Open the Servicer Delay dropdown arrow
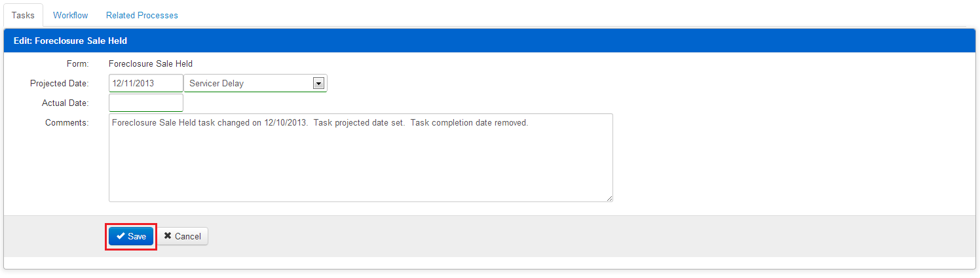980x278 pixels. (319, 84)
